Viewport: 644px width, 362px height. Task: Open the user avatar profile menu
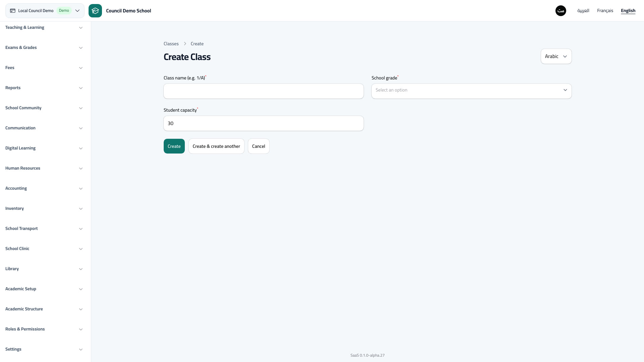[x=561, y=11]
